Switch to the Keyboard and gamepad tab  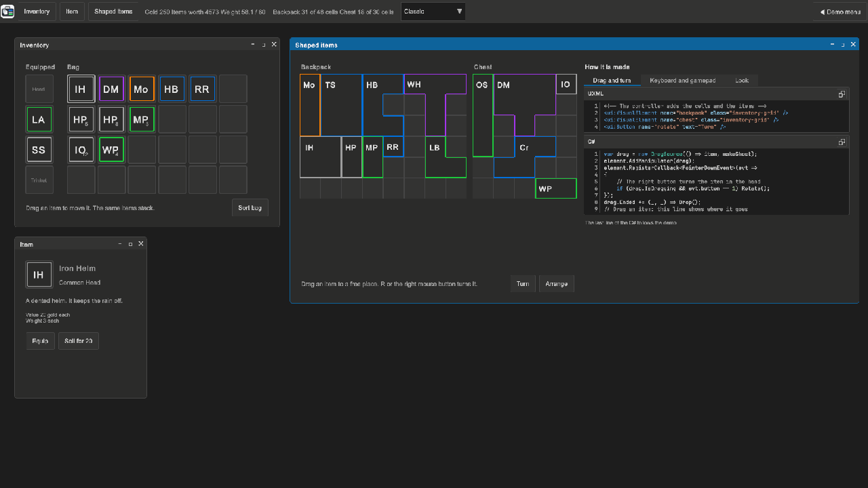(682, 81)
